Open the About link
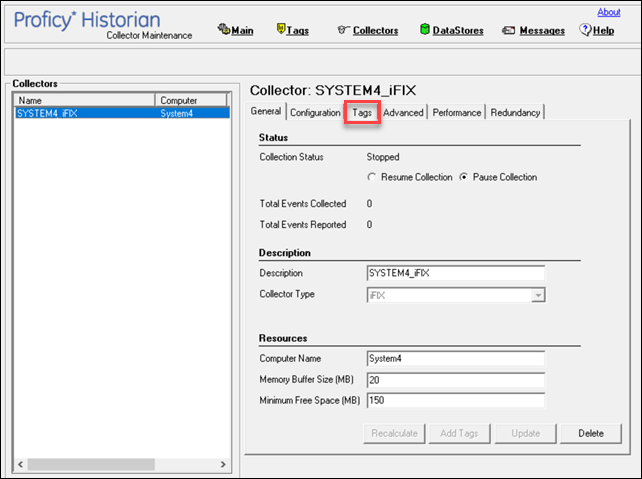This screenshot has height=479, width=642. [609, 12]
